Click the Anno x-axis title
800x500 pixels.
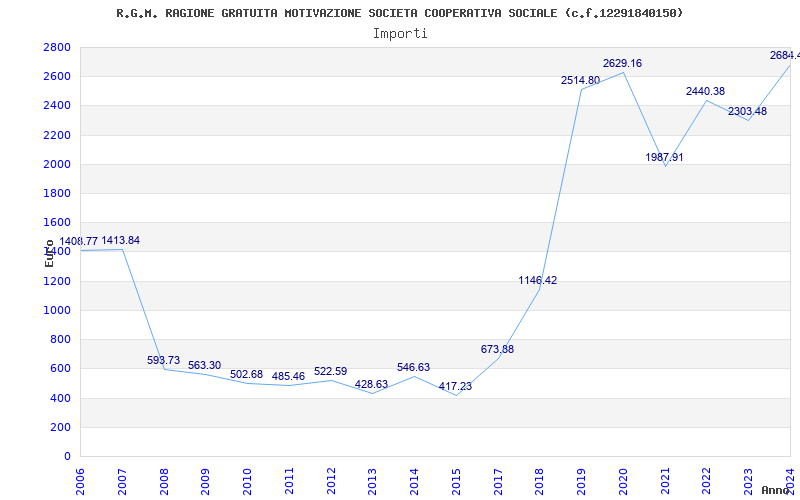(776, 490)
